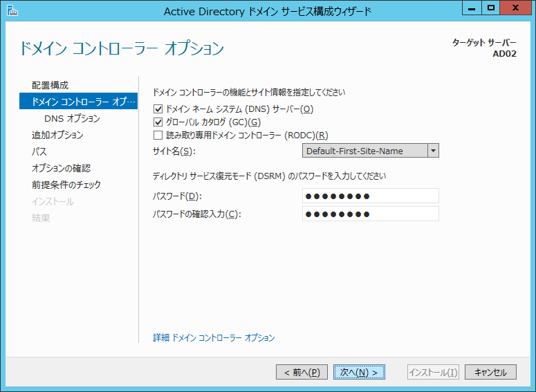Image resolution: width=536 pixels, height=392 pixels.
Task: Toggle the Global Catalog (GC) checkbox
Action: (158, 122)
